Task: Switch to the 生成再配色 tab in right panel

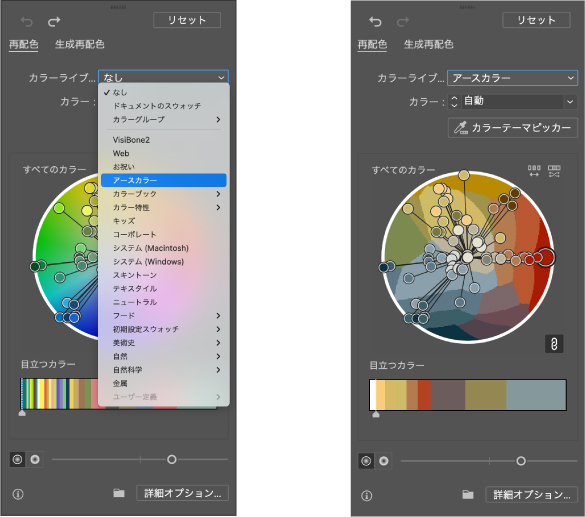Action: (429, 44)
